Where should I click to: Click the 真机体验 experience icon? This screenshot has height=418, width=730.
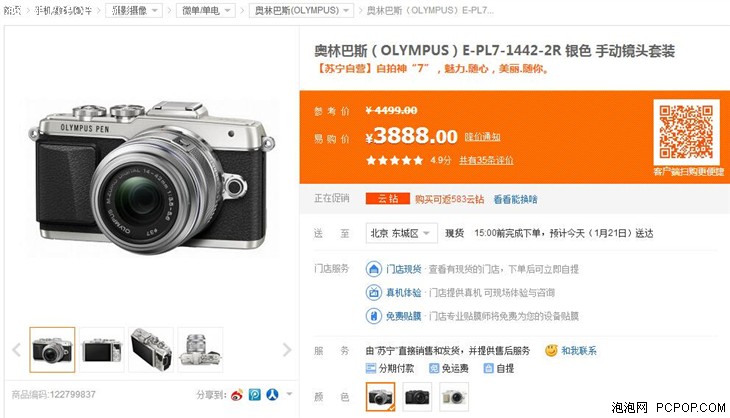point(373,292)
